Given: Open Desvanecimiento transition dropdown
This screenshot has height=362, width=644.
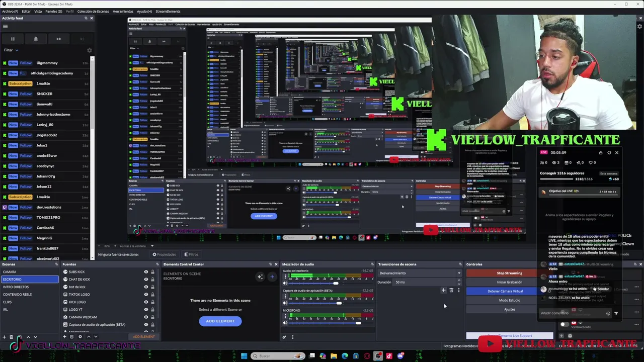Looking at the screenshot, I should tap(420, 273).
